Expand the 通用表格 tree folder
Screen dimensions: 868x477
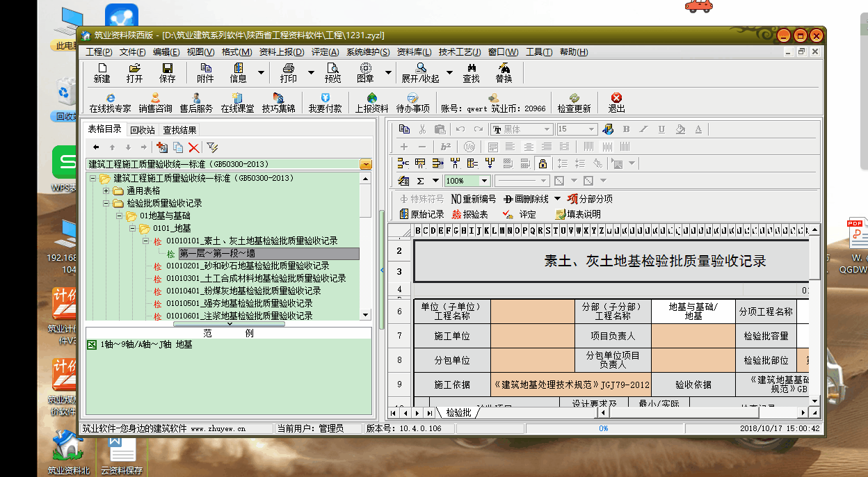tap(106, 191)
